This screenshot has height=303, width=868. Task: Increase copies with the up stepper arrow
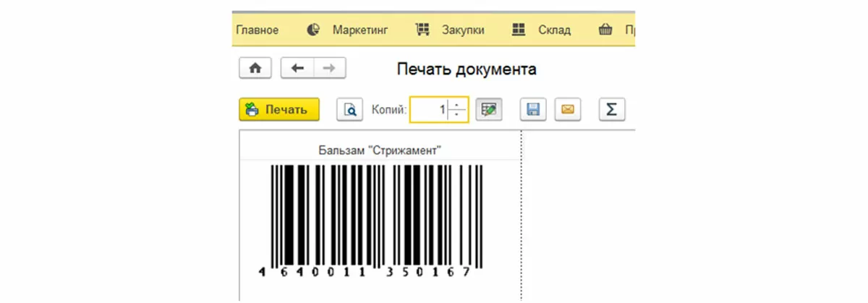pos(458,104)
